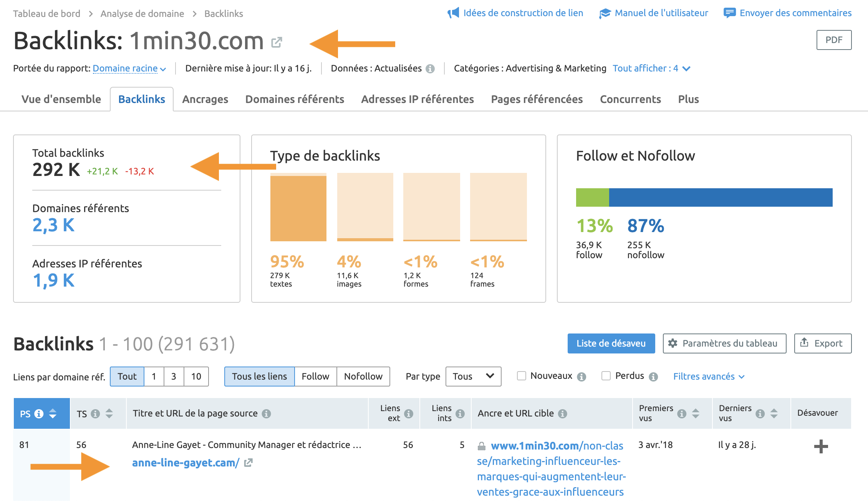Sort table by TS column arrows
868x501 pixels.
point(109,414)
